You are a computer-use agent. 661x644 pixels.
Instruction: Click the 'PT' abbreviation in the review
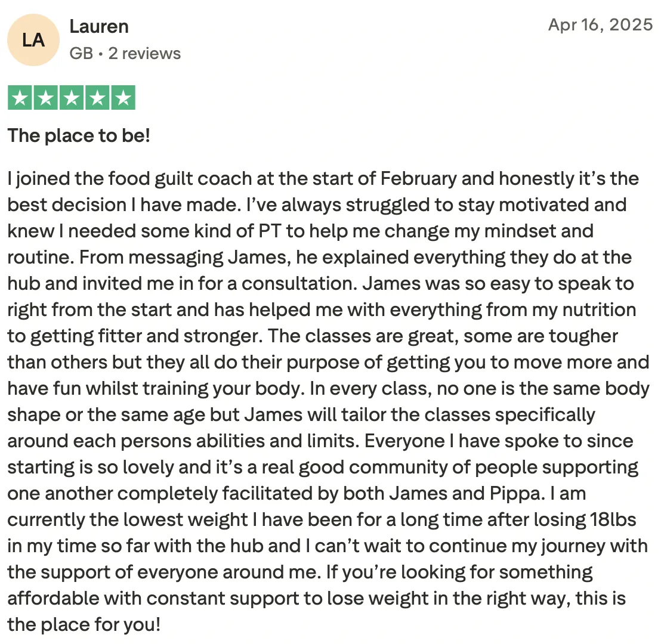pos(270,231)
